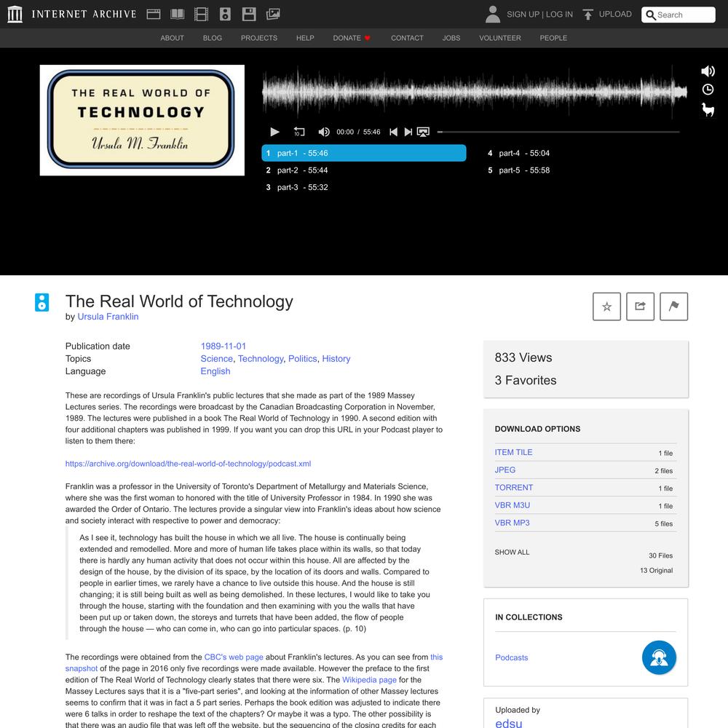Open the English language link
This screenshot has width=728, height=728.
pyautogui.click(x=215, y=371)
